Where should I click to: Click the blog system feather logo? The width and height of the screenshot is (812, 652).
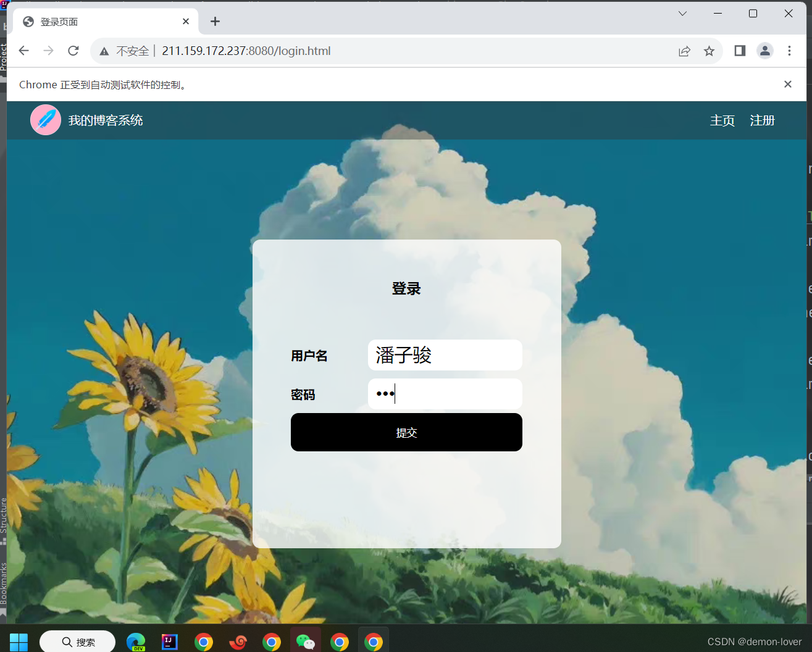tap(46, 120)
